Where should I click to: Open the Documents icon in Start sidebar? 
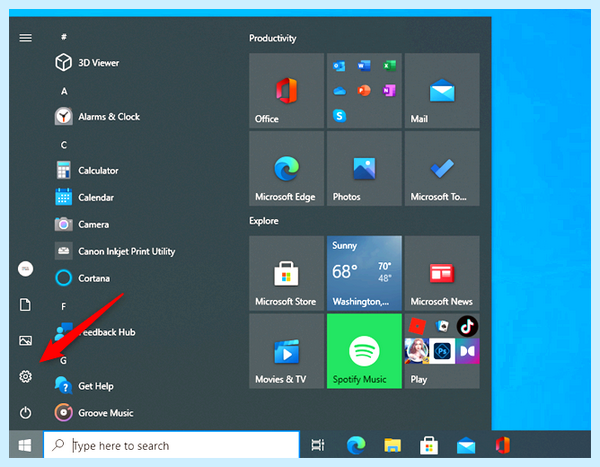point(26,305)
